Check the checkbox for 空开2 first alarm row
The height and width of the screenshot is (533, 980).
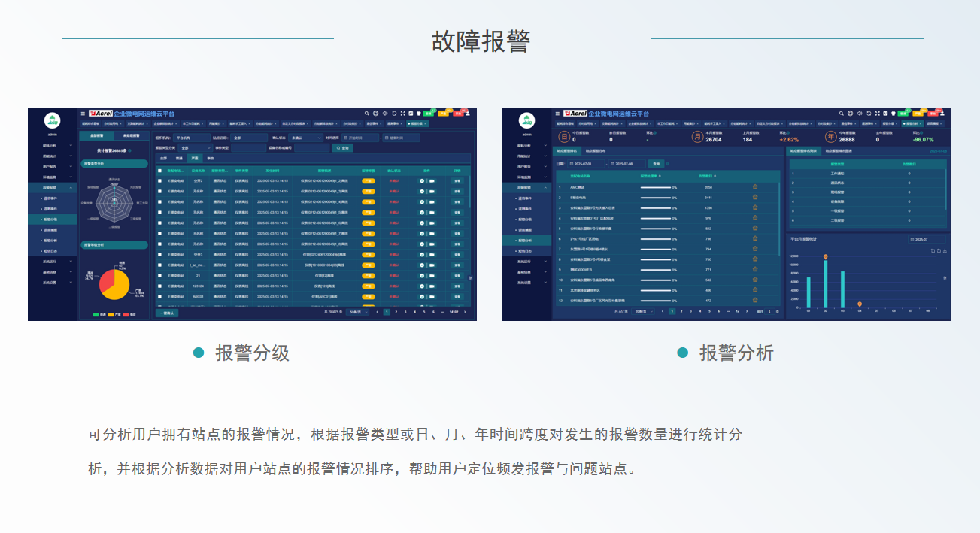[159, 181]
